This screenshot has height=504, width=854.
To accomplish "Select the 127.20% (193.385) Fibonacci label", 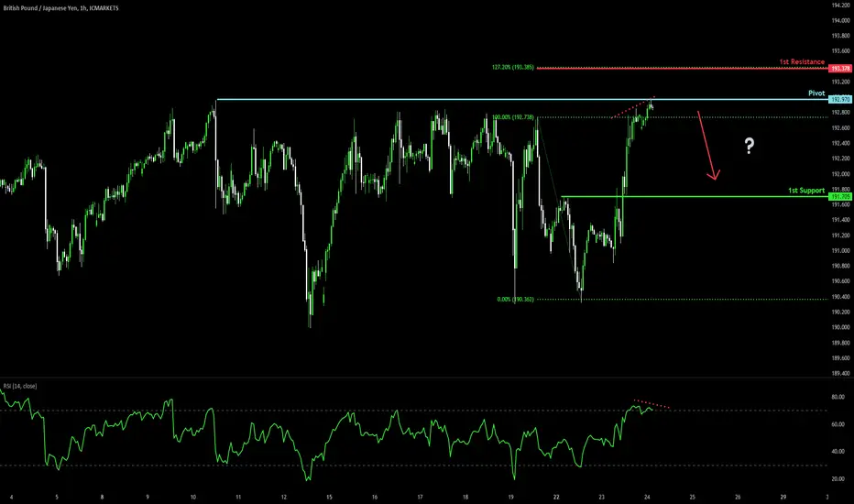I will click(512, 68).
